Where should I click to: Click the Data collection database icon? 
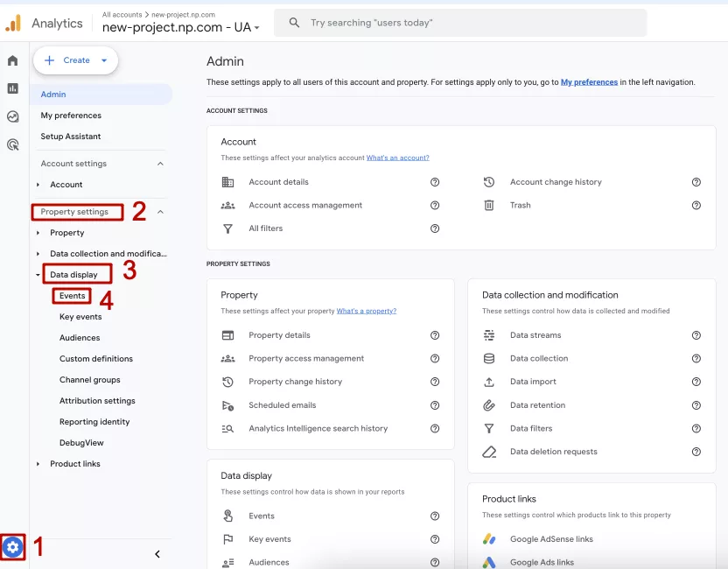(489, 359)
